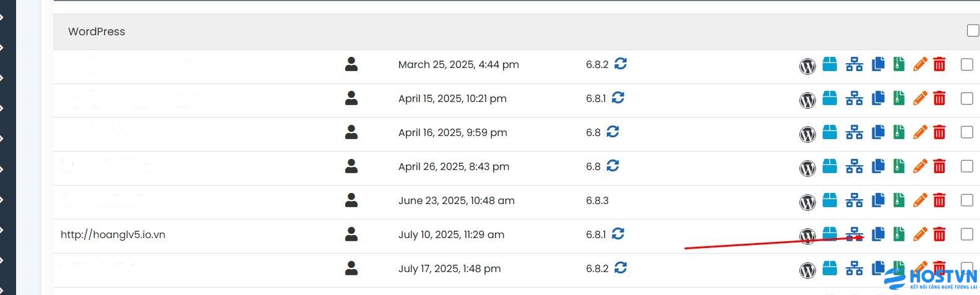Open WordPress admin for hoanglv5.io.vn row
Image resolution: width=980 pixels, height=295 pixels.
click(807, 235)
